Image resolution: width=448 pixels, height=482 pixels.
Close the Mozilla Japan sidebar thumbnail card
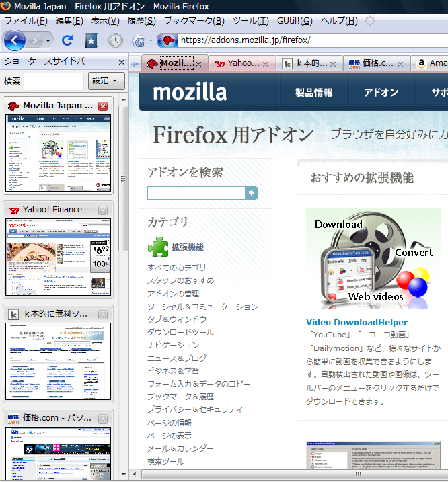point(103,106)
